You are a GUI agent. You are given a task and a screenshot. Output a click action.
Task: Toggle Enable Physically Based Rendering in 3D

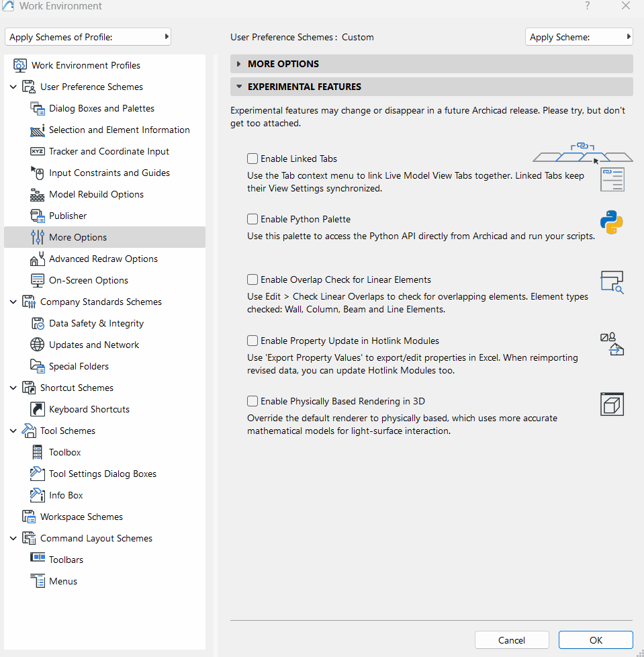click(252, 401)
